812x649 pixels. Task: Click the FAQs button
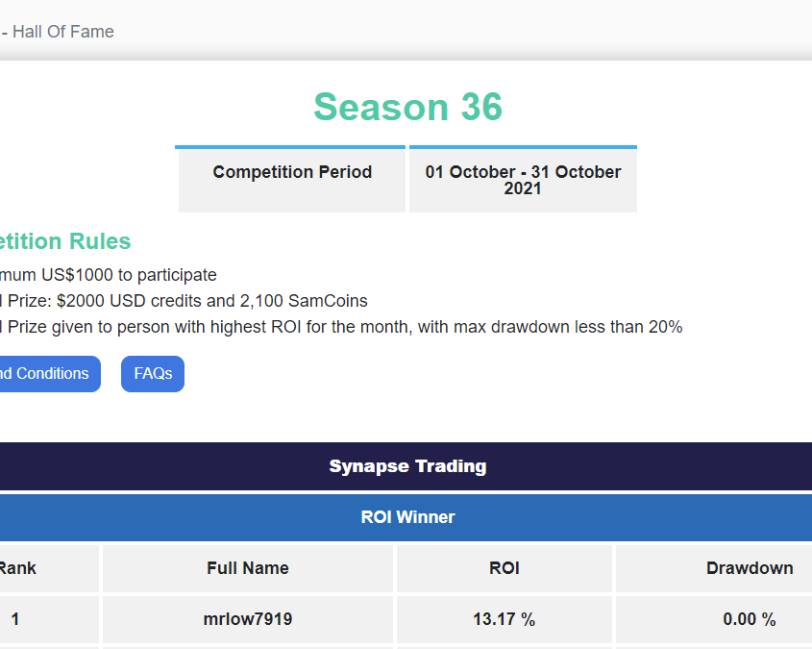153,374
